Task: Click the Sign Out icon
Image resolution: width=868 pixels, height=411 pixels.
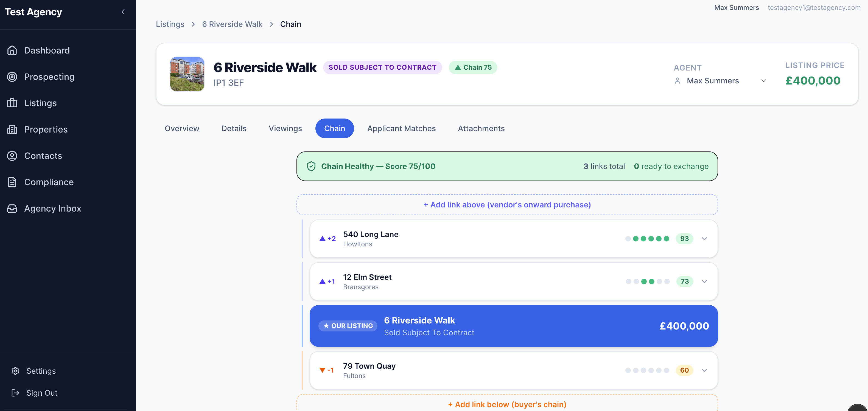Action: (15, 393)
